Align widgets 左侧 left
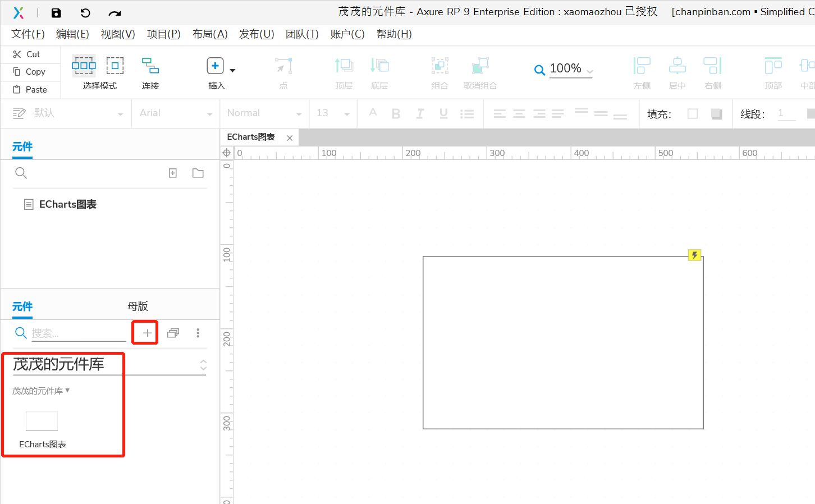Screen dimensions: 815x504 tap(642, 66)
